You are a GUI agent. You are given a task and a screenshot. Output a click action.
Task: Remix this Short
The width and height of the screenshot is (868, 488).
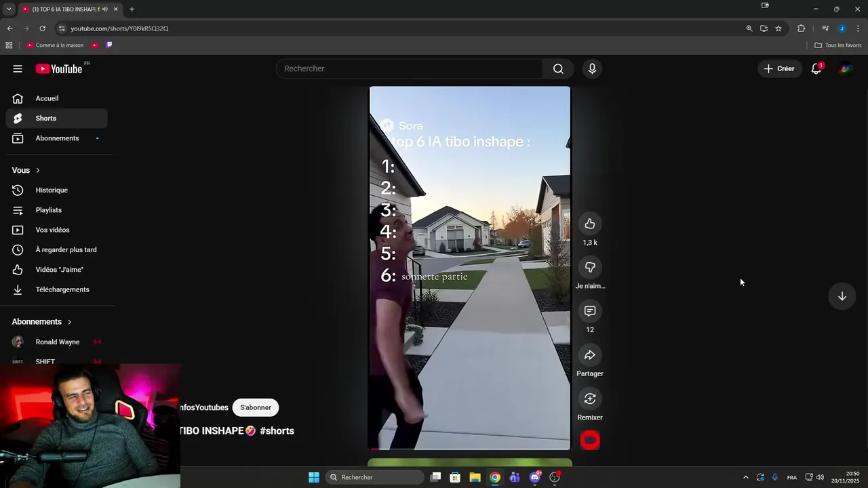point(590,399)
